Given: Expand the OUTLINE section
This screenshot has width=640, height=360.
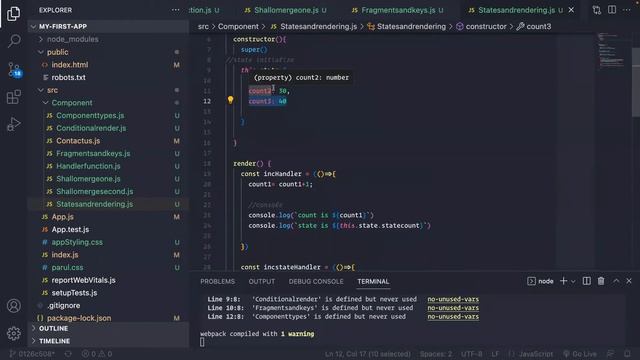Looking at the screenshot, I should 53,329.
